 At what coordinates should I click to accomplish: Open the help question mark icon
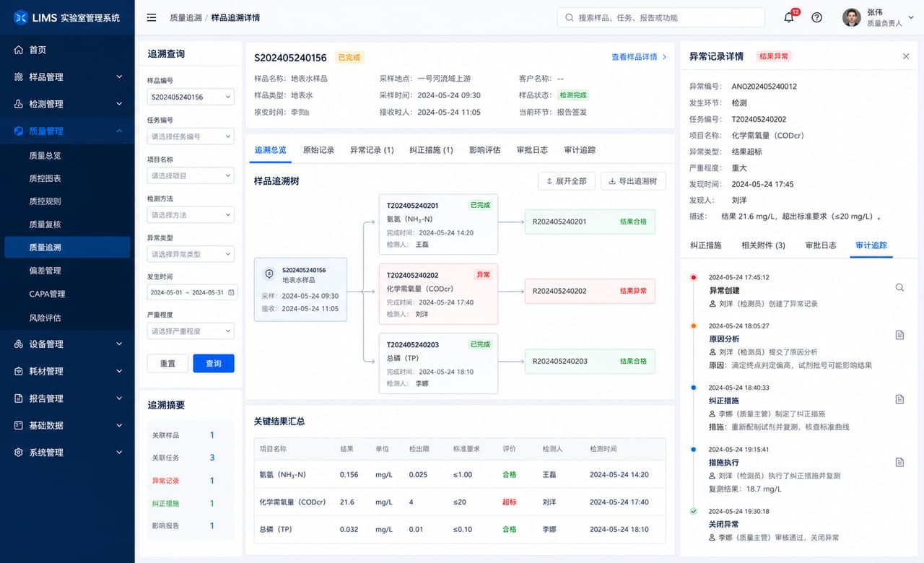coord(816,18)
